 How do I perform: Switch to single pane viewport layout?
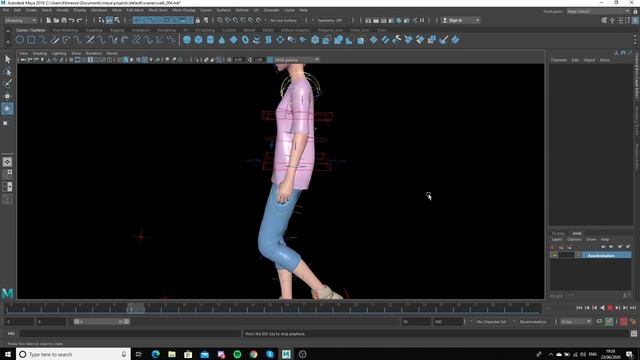[7, 162]
